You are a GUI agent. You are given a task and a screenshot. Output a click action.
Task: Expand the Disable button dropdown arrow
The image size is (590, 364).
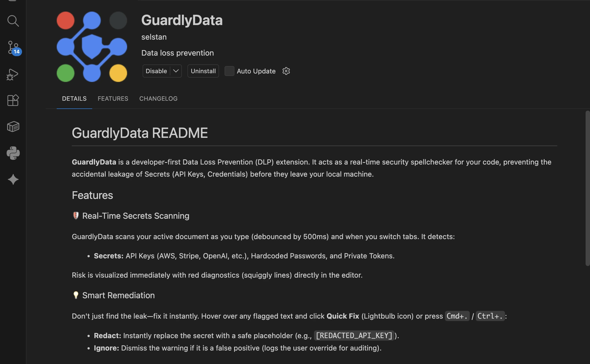pos(176,71)
